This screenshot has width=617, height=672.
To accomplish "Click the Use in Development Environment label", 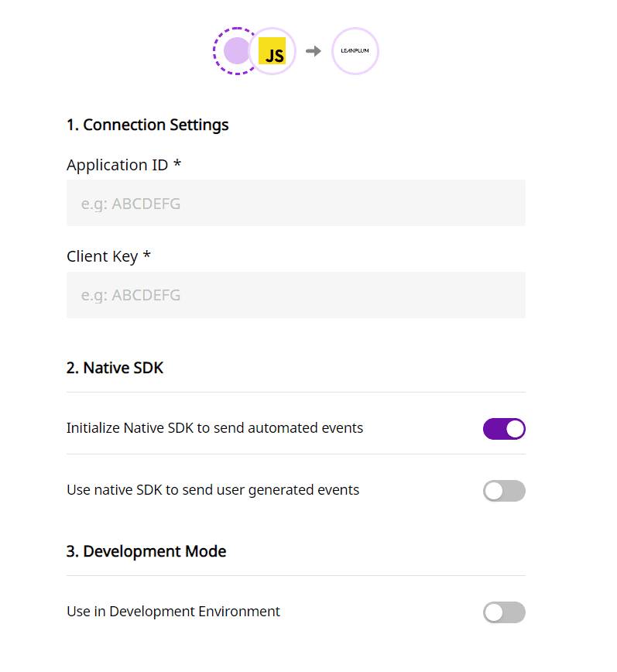I will tap(173, 612).
